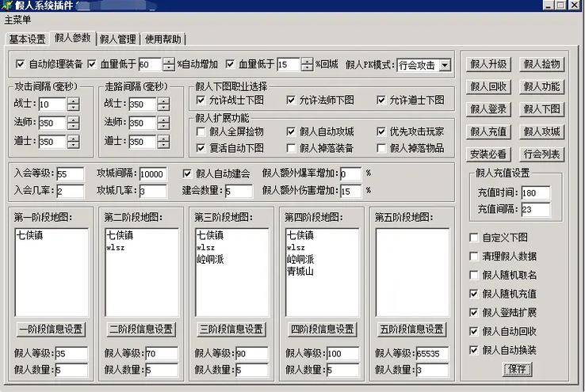Click the 保存 button
585x392 pixels.
pos(518,369)
